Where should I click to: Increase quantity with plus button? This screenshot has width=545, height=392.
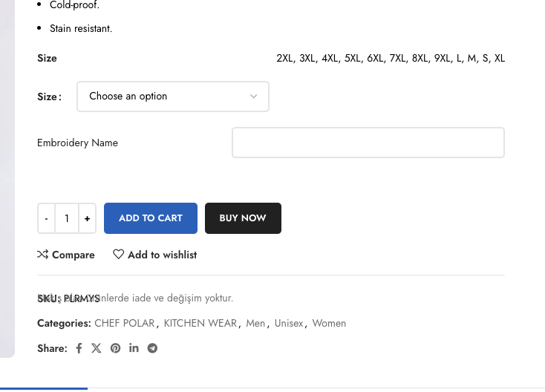tap(87, 218)
